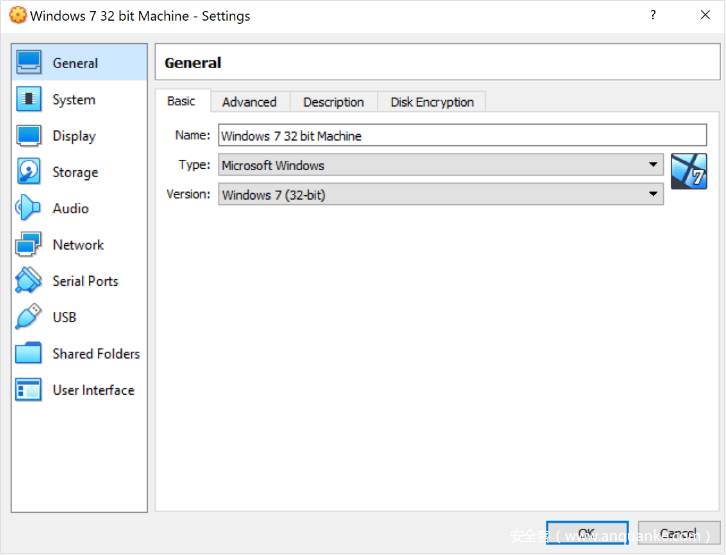Select the General settings icon
Viewport: 726px width, 555px height.
[x=29, y=63]
